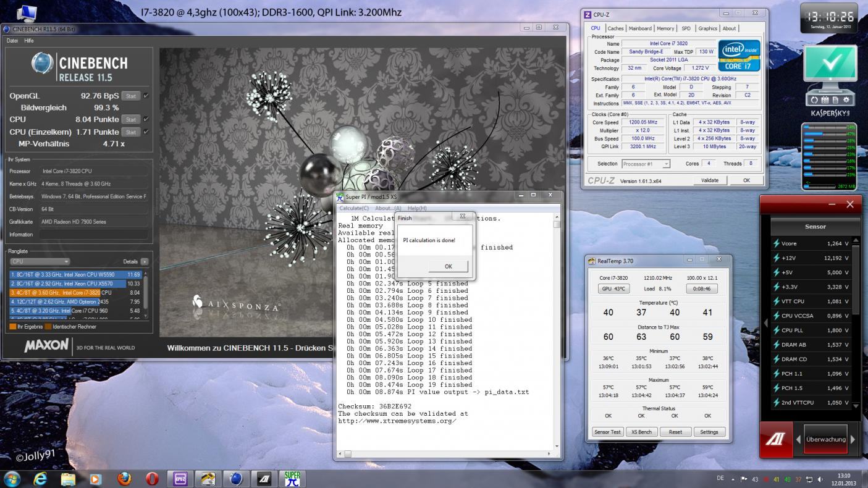
Task: Open Super PI Calculate menu
Action: [x=354, y=208]
